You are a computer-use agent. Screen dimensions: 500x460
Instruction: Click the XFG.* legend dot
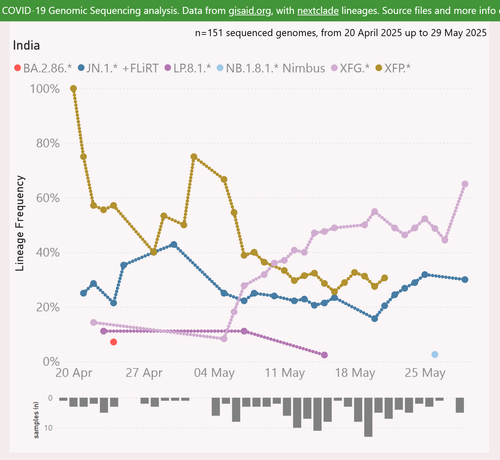point(334,68)
